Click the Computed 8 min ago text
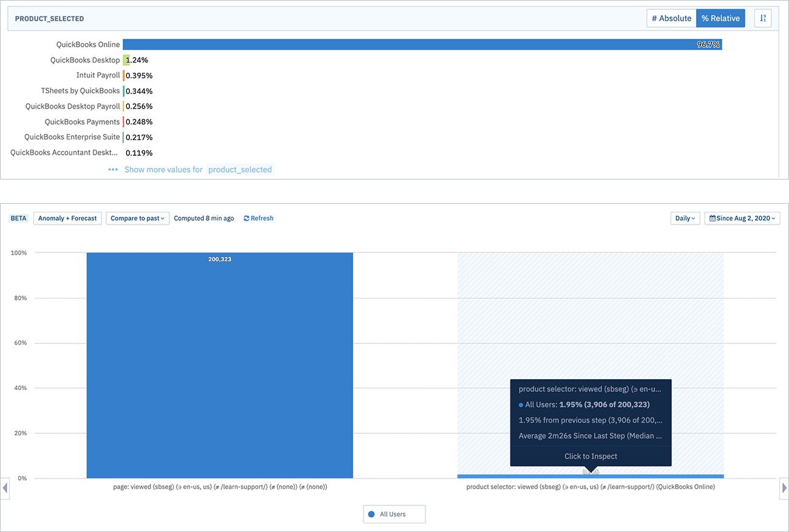 204,218
